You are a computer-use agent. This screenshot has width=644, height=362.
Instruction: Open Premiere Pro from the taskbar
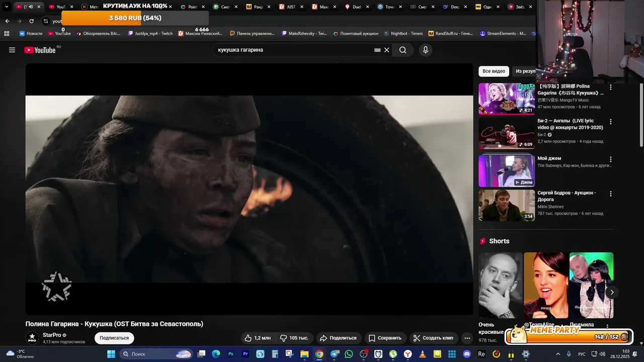[x=246, y=354]
